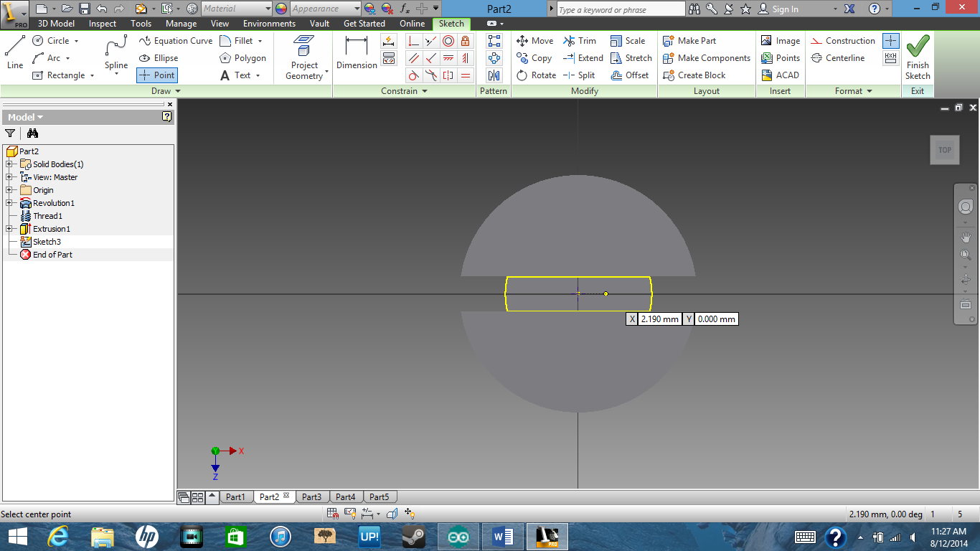Click Sign In at the top right
This screenshot has height=551, width=980.
pos(786,9)
